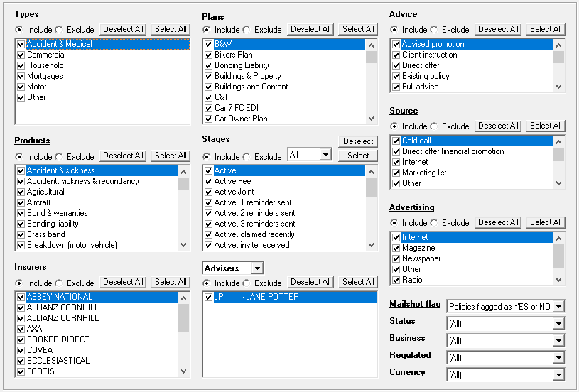The height and width of the screenshot is (392, 579).
Task: Toggle the Bikers Plan checkbox
Action: click(x=209, y=55)
